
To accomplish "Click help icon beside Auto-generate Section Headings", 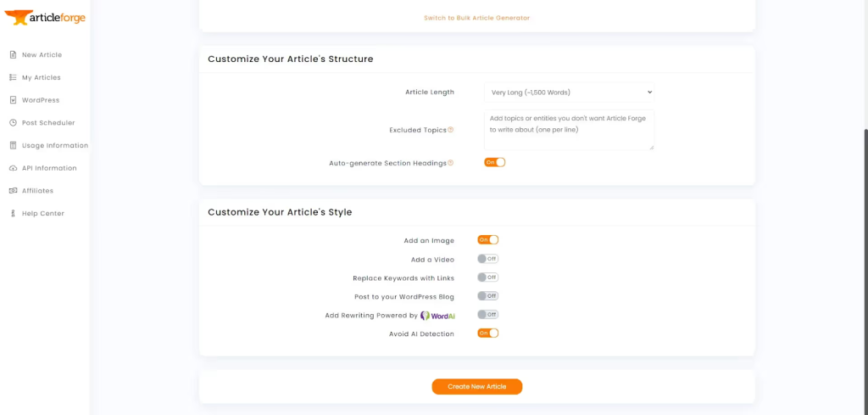I will (451, 163).
